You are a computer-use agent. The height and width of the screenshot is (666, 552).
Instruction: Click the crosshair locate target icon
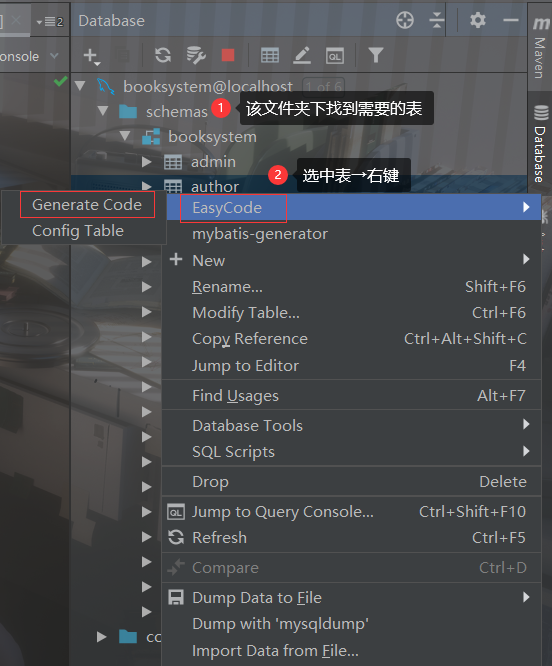click(x=405, y=20)
